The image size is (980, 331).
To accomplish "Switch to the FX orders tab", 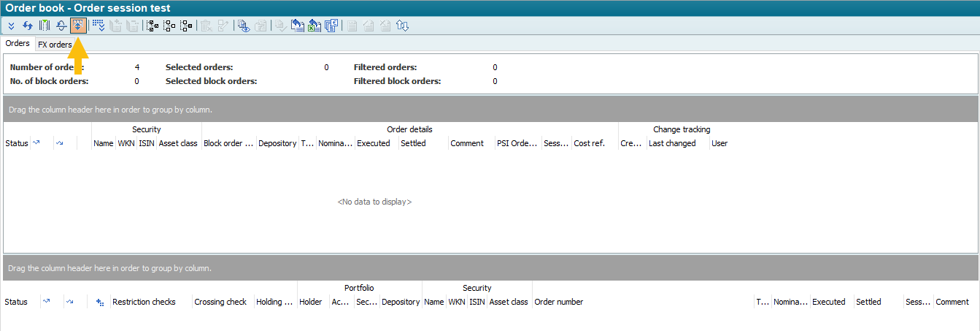I will point(55,45).
